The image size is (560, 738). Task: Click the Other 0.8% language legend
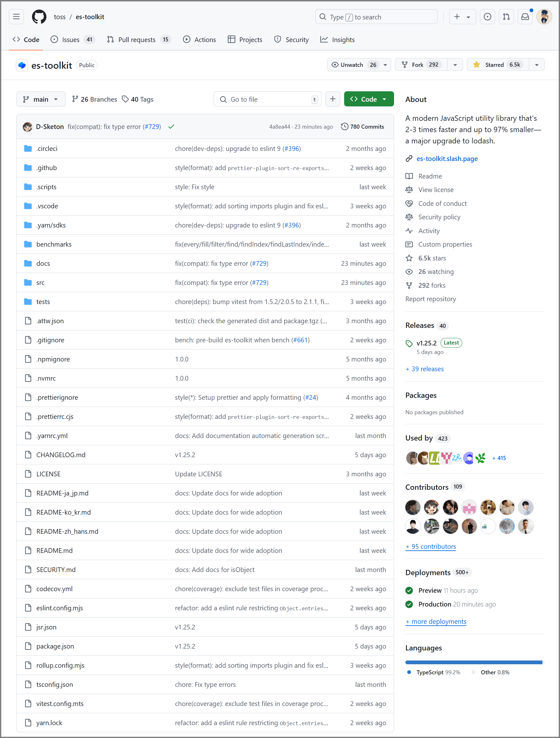[491, 672]
